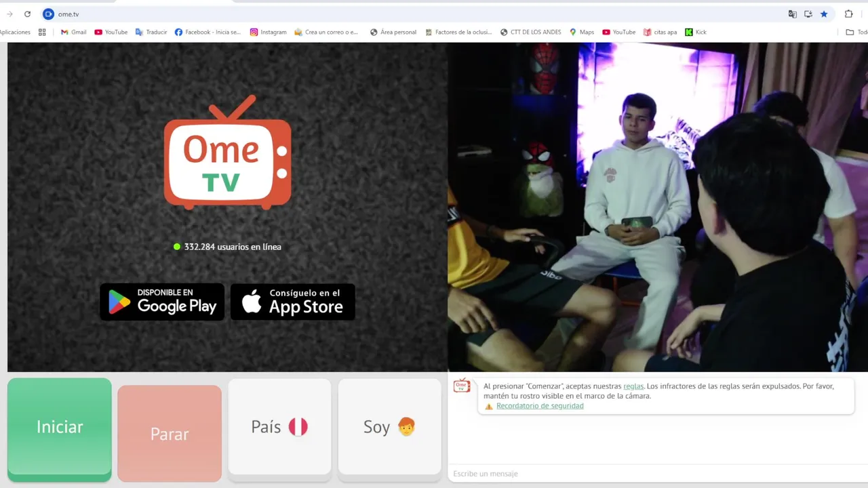The height and width of the screenshot is (488, 868).
Task: Click the install app icon in address bar
Action: [x=808, y=14]
